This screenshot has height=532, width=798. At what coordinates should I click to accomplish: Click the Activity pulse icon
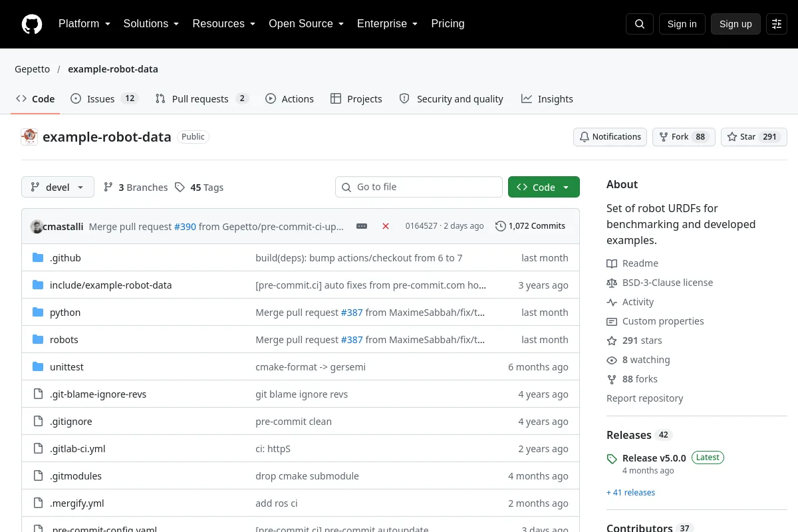coord(612,302)
